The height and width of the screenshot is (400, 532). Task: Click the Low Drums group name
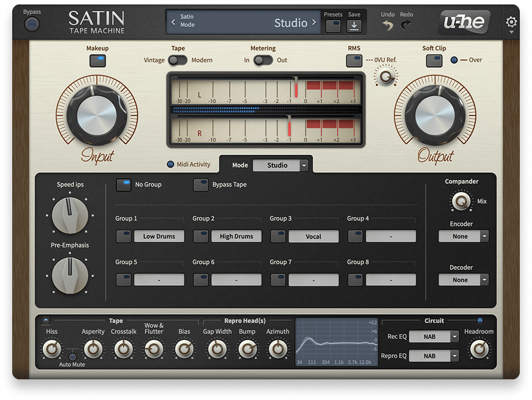[159, 236]
